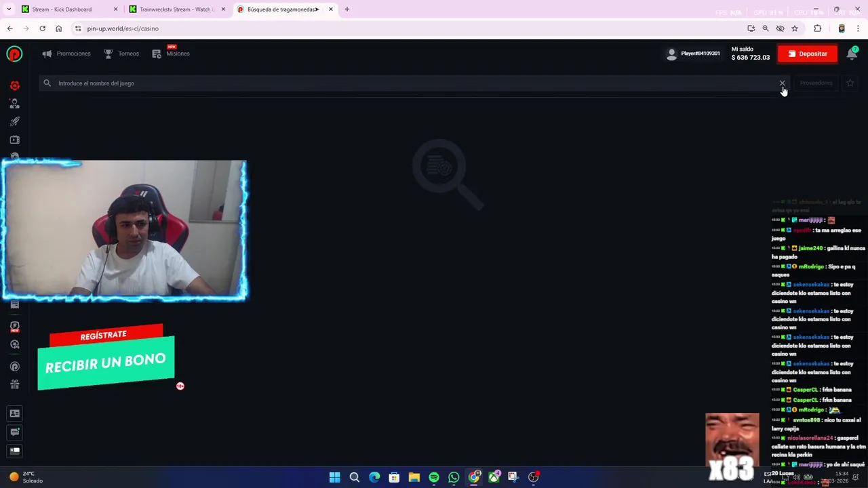Viewport: 868px width, 488px height.
Task: Open Microsoft Edge from the taskbar
Action: (374, 477)
